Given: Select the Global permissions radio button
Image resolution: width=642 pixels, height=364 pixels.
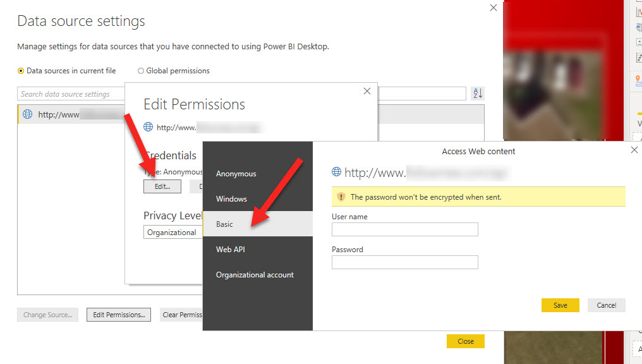Looking at the screenshot, I should (x=141, y=71).
